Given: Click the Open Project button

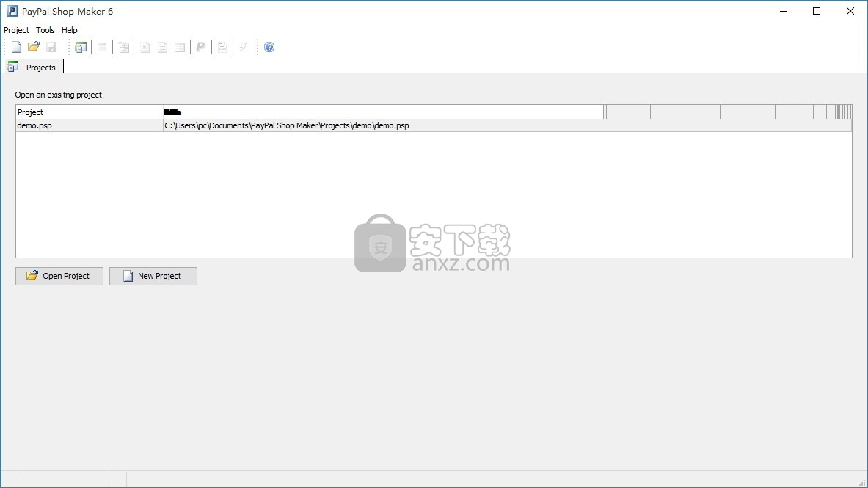Looking at the screenshot, I should 59,276.
